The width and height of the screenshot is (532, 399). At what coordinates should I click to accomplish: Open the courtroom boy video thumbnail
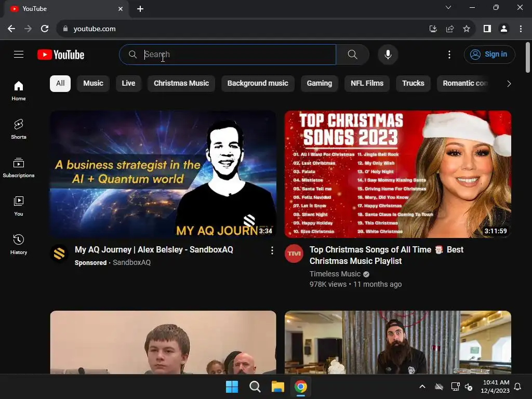click(163, 342)
